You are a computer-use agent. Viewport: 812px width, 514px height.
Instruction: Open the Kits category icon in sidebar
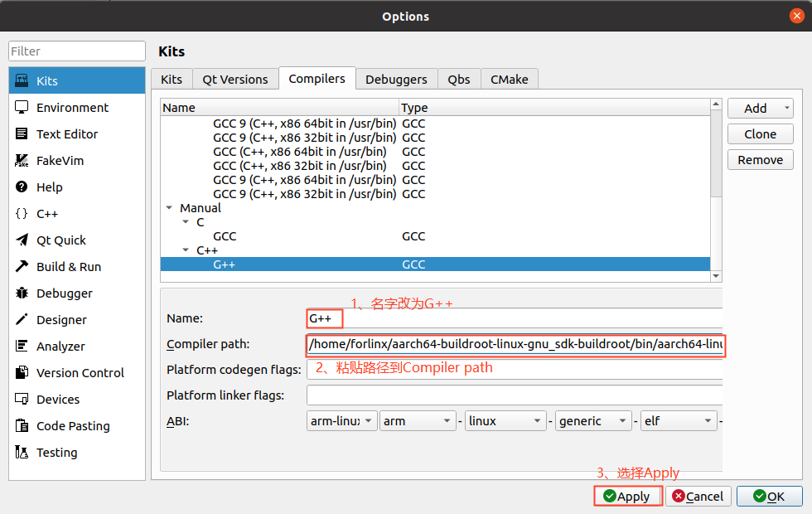[x=22, y=81]
